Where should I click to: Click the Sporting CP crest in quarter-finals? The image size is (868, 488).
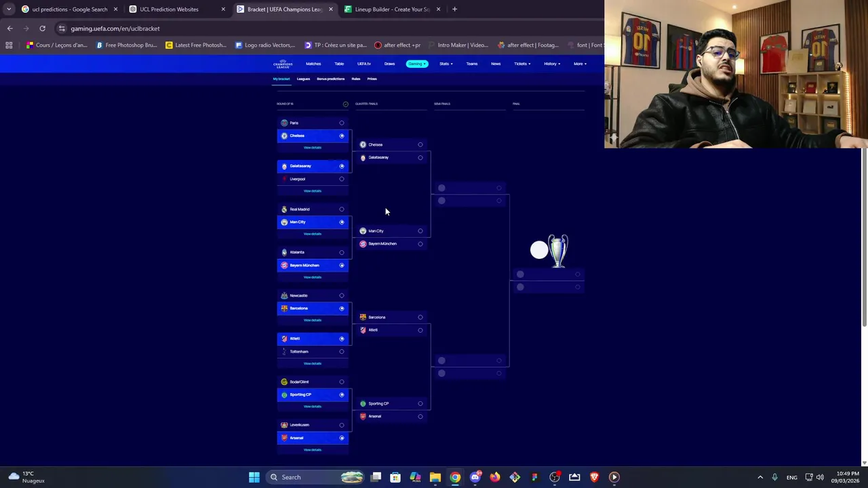[x=363, y=404]
